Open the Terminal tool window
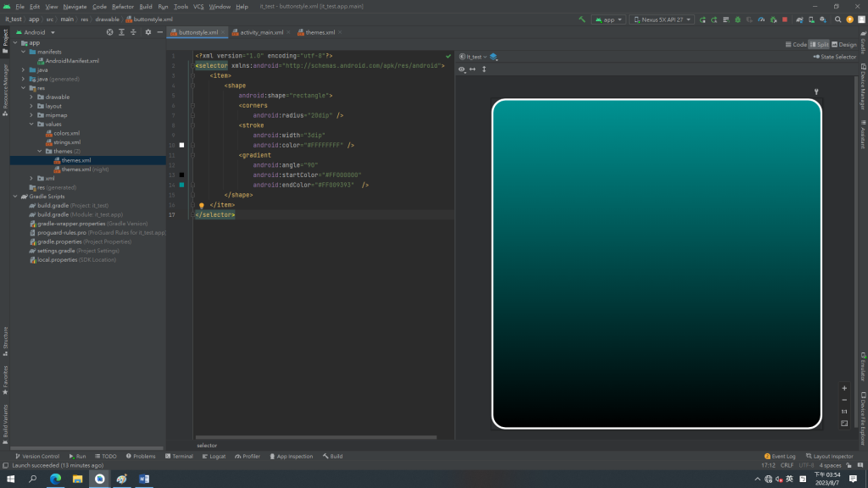Viewport: 868px width, 488px height. (179, 457)
